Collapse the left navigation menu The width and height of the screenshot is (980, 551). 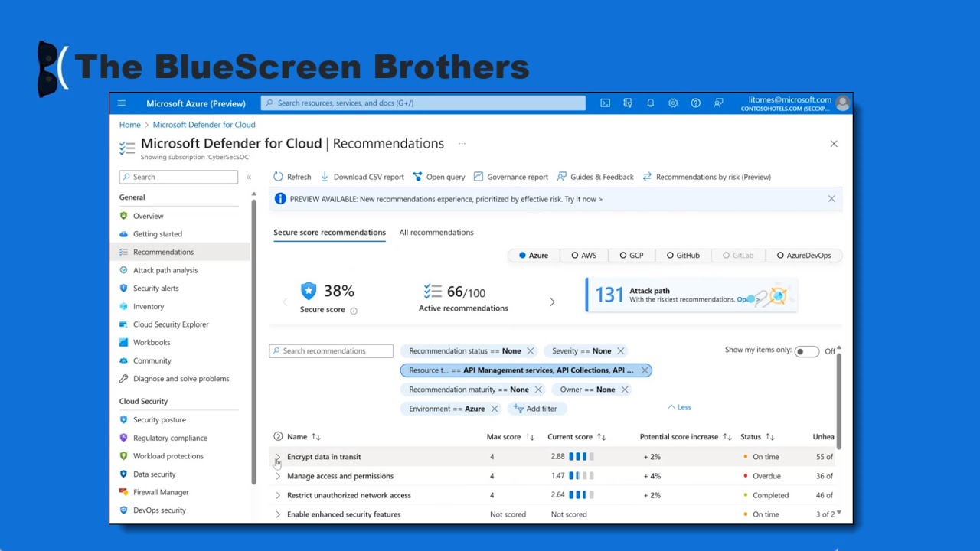[248, 177]
